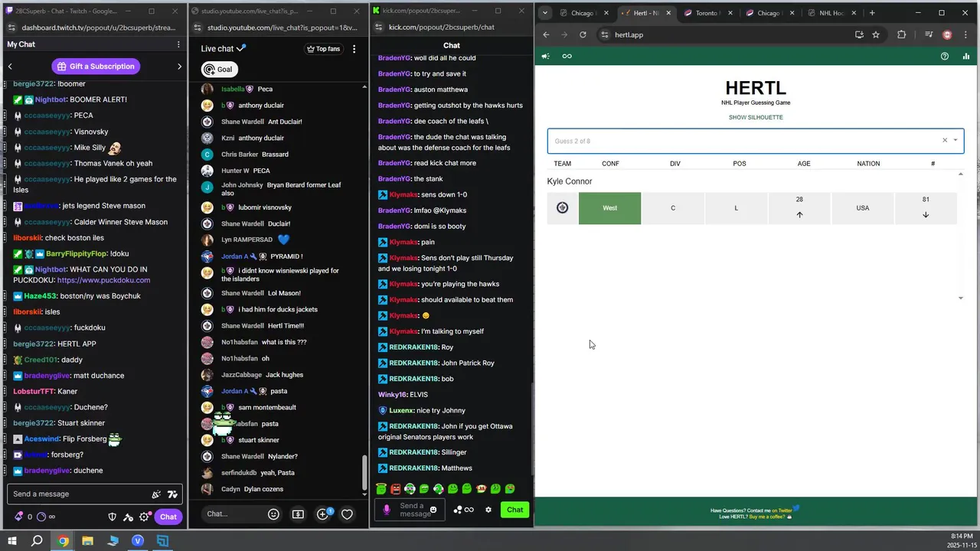Open the Hertl statistics bar chart icon
980x551 pixels.
[966, 56]
